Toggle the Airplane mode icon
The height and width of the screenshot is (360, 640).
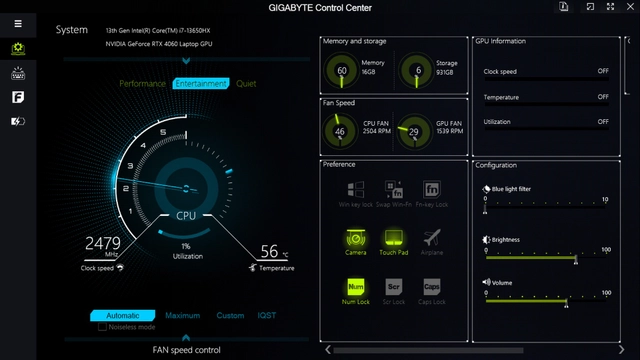click(x=432, y=238)
